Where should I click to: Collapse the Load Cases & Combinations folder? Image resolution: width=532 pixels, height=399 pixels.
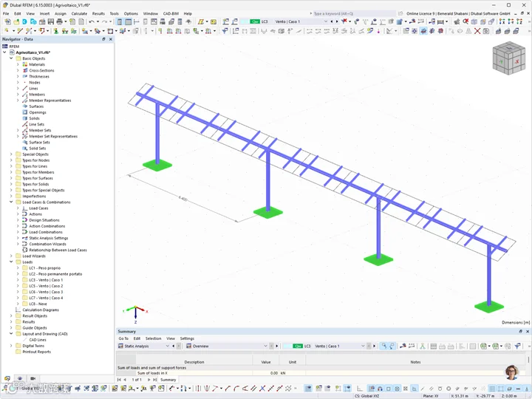point(11,202)
